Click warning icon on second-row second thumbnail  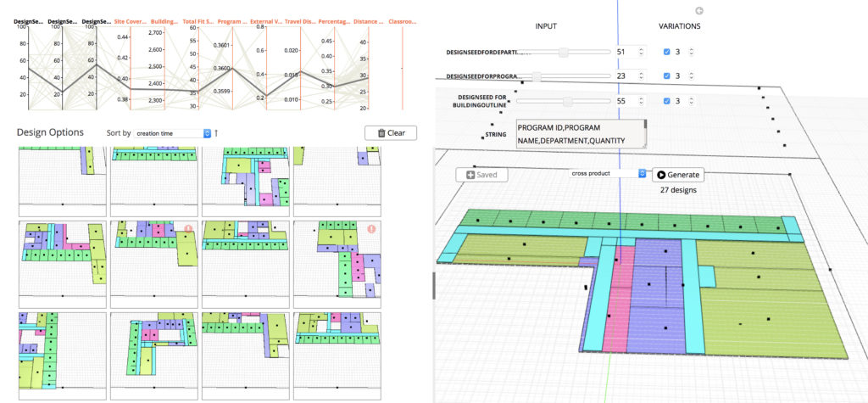[x=188, y=229]
